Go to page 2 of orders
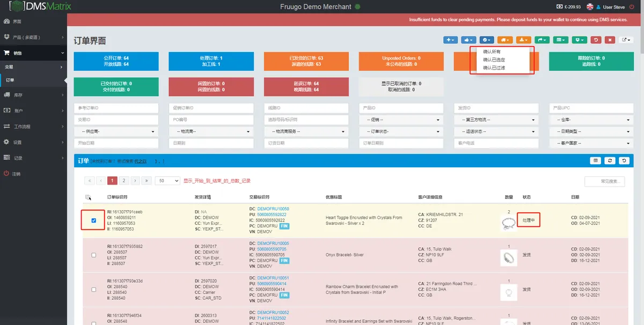The image size is (644, 325). point(123,181)
